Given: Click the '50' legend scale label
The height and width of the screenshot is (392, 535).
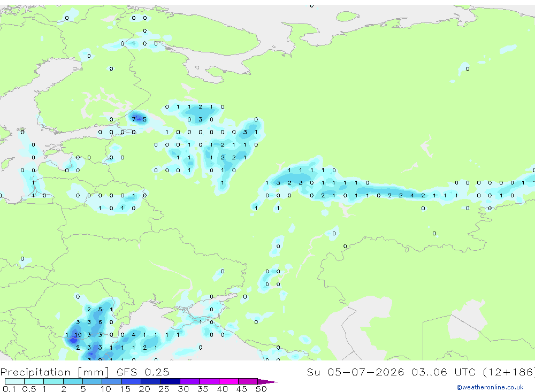Looking at the screenshot, I should [261, 389].
